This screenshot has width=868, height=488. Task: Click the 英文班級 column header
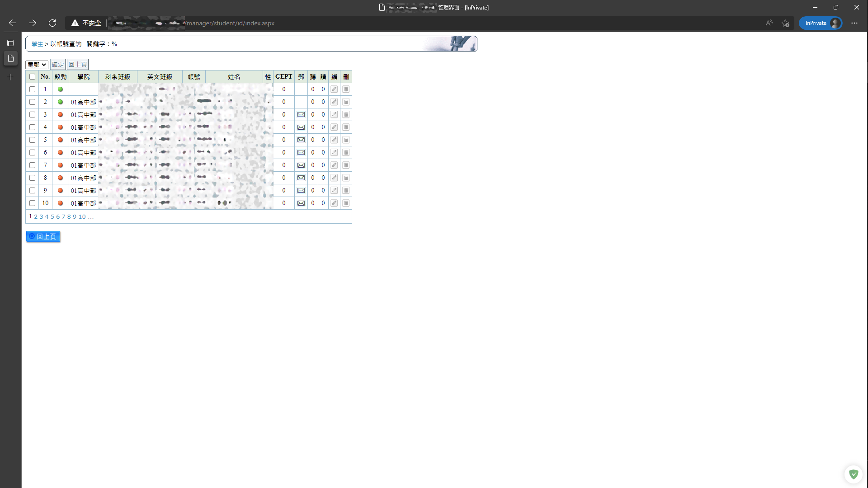pyautogui.click(x=160, y=77)
